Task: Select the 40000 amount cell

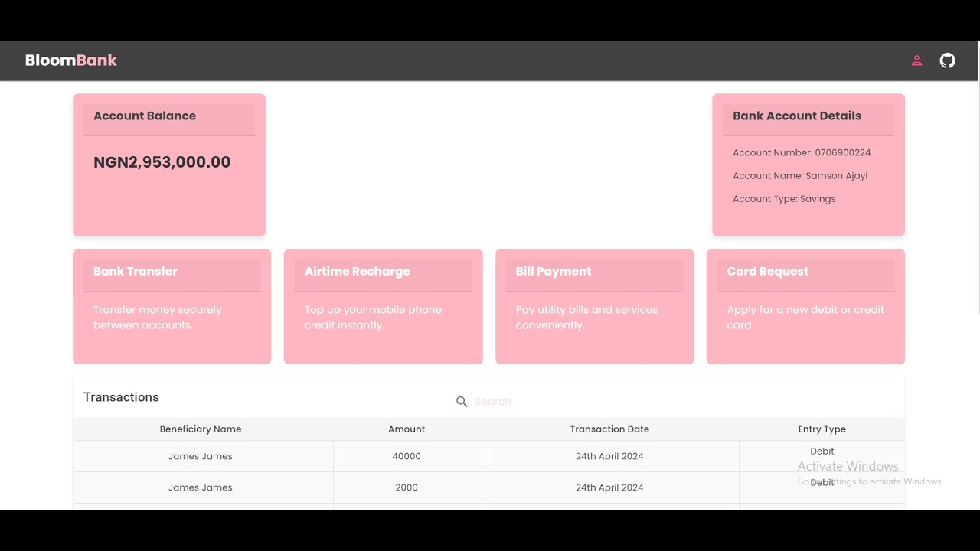Action: [x=407, y=456]
